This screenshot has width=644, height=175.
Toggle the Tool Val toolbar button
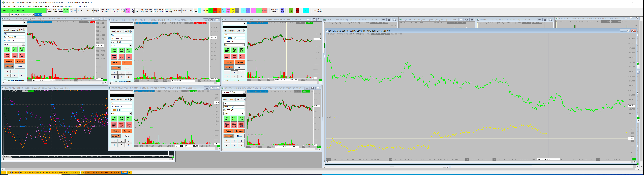(128, 11)
